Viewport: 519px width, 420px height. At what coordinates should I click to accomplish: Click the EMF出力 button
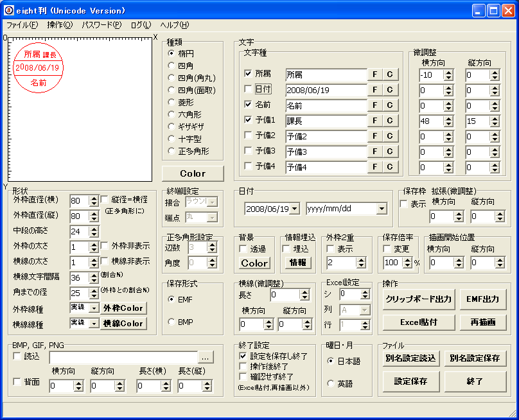[482, 299]
